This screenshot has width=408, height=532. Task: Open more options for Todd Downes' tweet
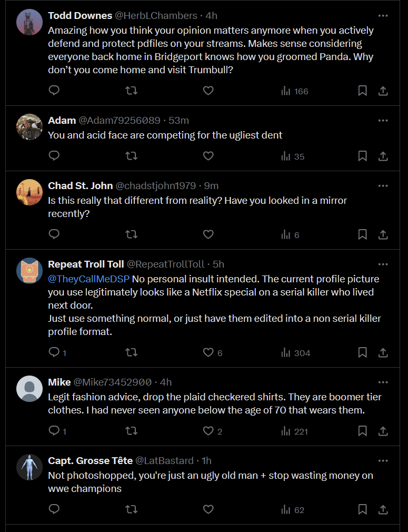point(383,16)
